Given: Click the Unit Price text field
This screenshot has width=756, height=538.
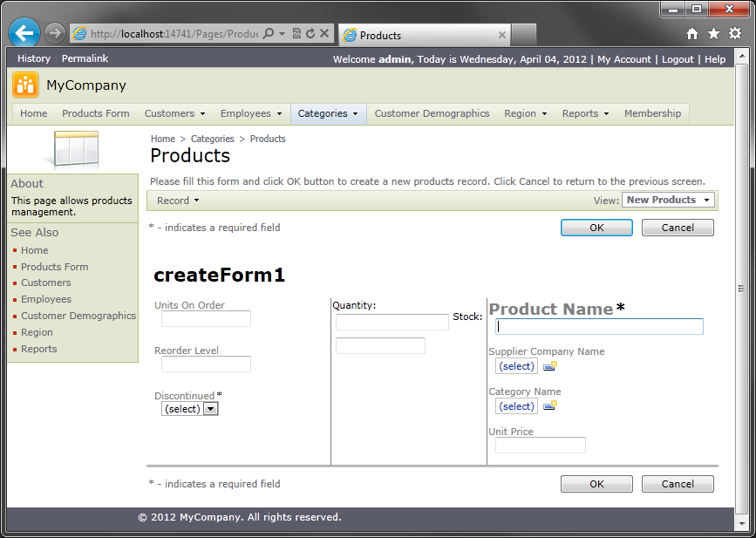Looking at the screenshot, I should point(540,446).
